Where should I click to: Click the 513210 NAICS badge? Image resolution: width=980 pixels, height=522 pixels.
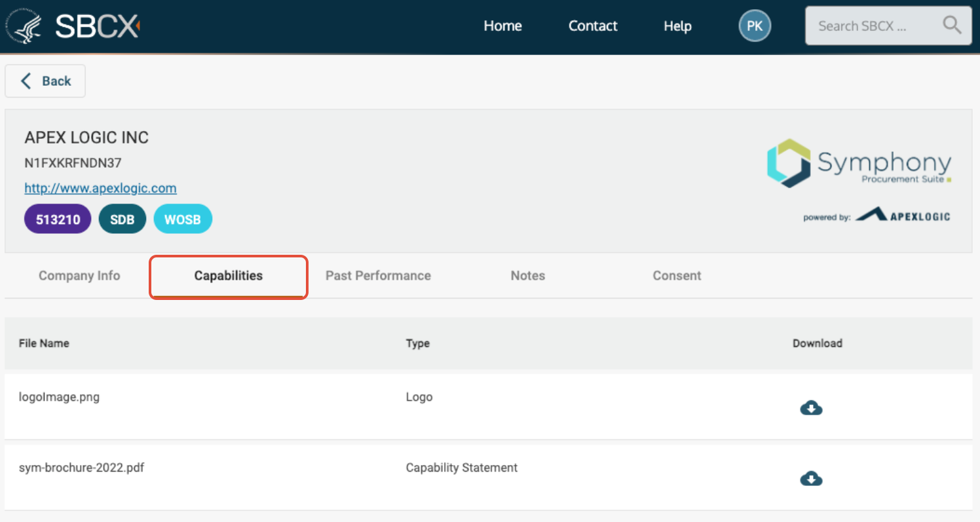tap(58, 219)
